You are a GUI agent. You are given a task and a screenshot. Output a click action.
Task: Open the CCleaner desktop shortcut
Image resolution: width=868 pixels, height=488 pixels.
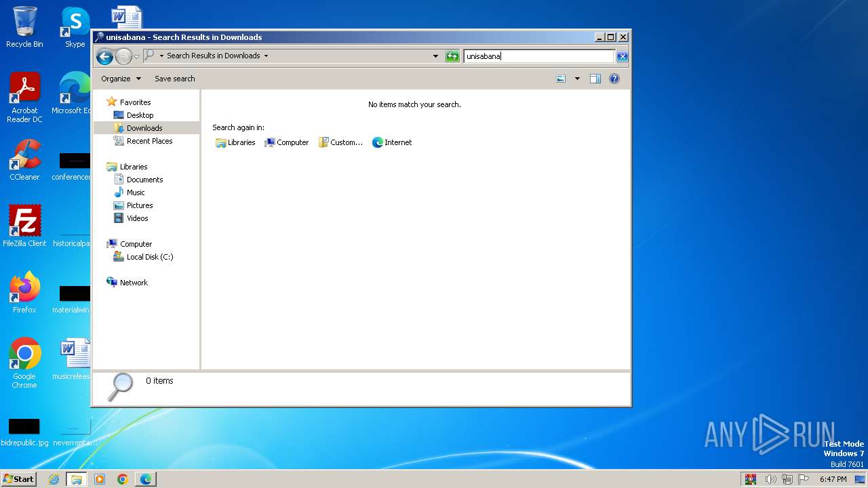click(x=24, y=160)
